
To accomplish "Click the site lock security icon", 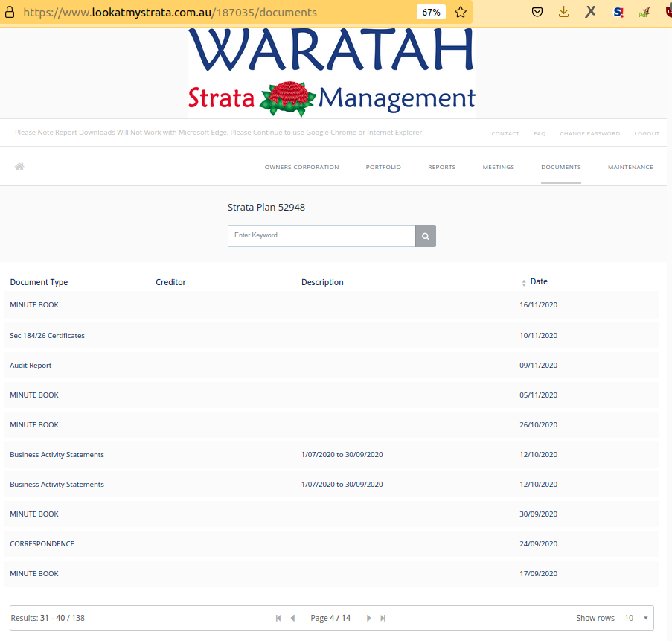I will [10, 12].
